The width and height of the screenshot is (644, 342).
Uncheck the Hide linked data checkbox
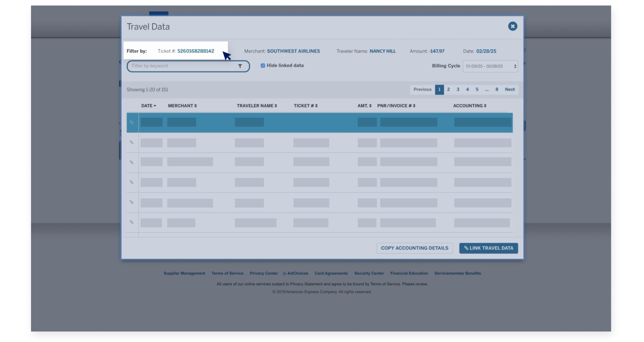pos(263,65)
